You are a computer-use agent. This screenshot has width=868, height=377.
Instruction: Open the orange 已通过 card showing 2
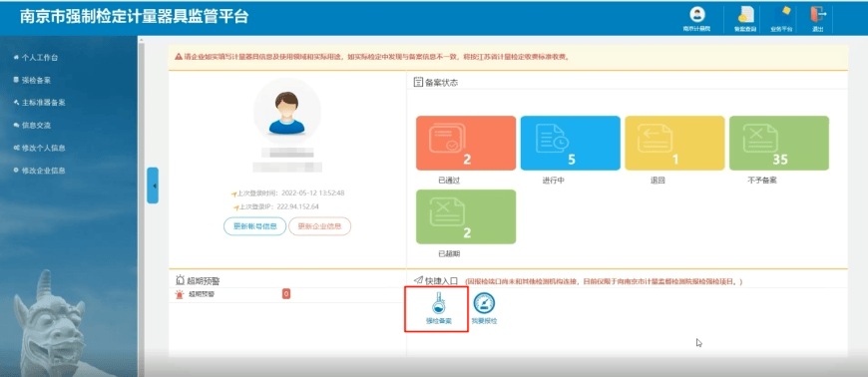tap(466, 143)
